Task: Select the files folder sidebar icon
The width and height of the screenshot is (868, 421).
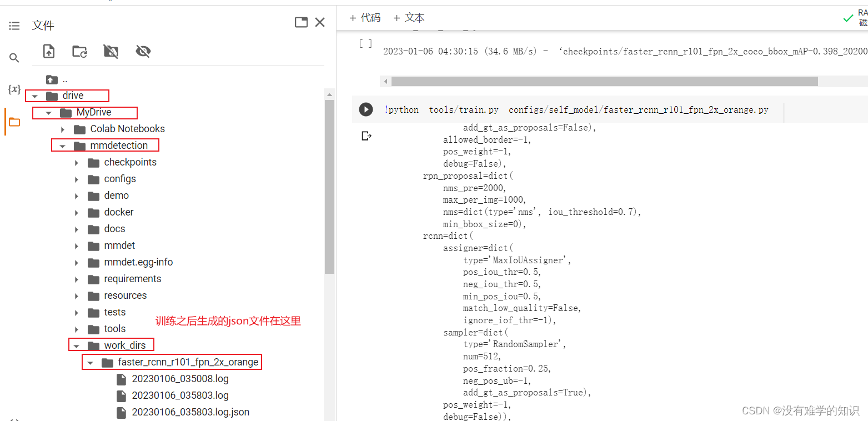Action: pos(14,122)
